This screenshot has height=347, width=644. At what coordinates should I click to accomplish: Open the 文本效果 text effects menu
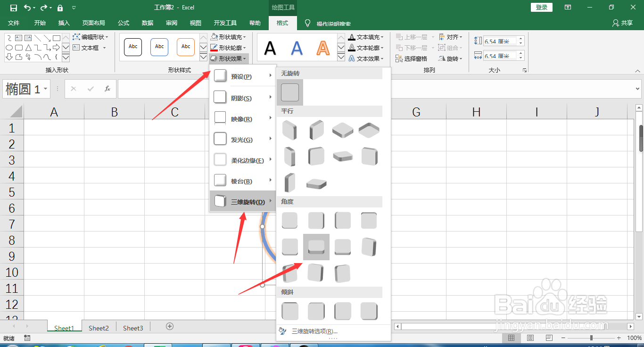pyautogui.click(x=366, y=58)
